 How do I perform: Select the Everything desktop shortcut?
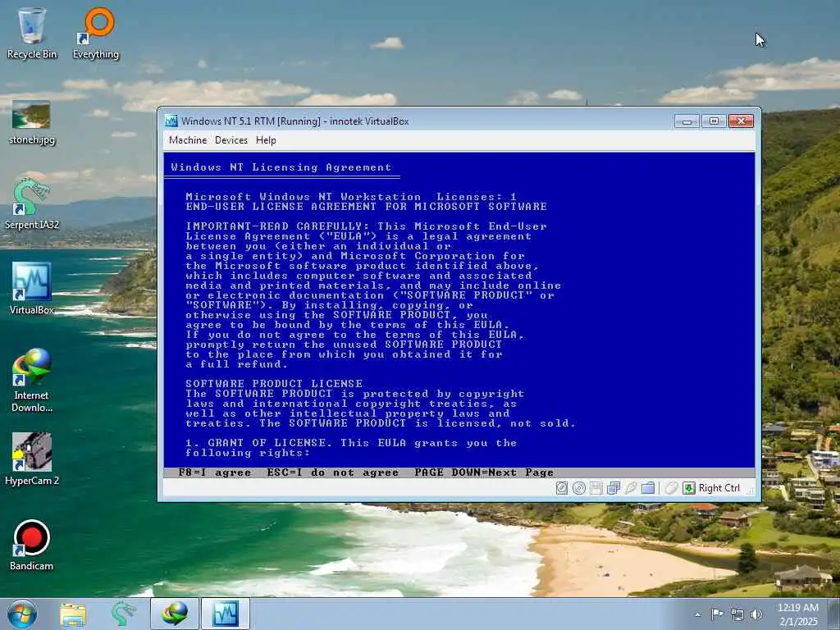coord(96,34)
